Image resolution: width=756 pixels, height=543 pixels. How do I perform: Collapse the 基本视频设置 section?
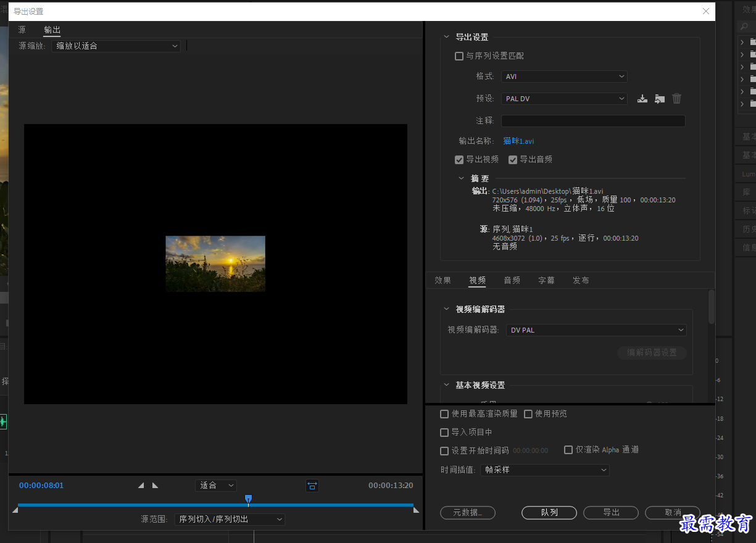(x=447, y=385)
